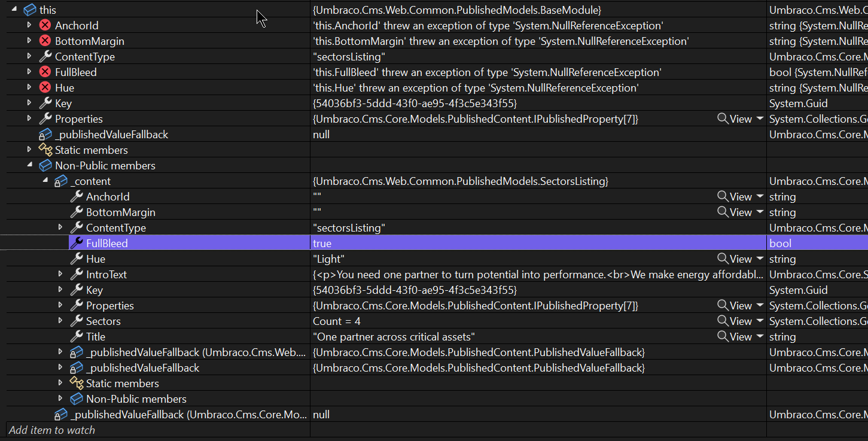This screenshot has height=441, width=868.
Task: Click the Non-Public members class icon
Action: coord(46,165)
